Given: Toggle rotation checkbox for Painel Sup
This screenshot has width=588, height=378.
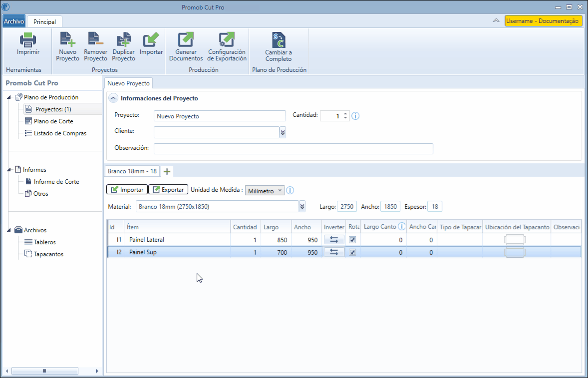Looking at the screenshot, I should [352, 252].
